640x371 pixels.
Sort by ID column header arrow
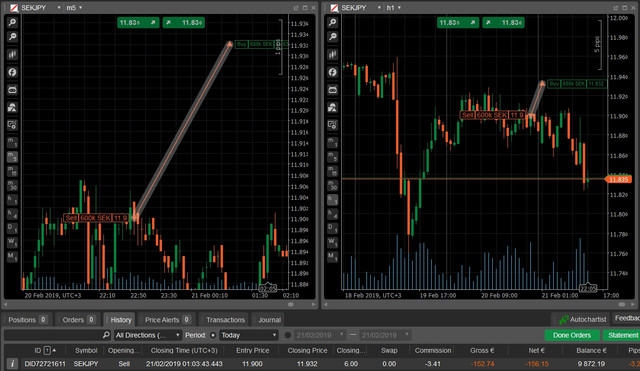[54, 350]
